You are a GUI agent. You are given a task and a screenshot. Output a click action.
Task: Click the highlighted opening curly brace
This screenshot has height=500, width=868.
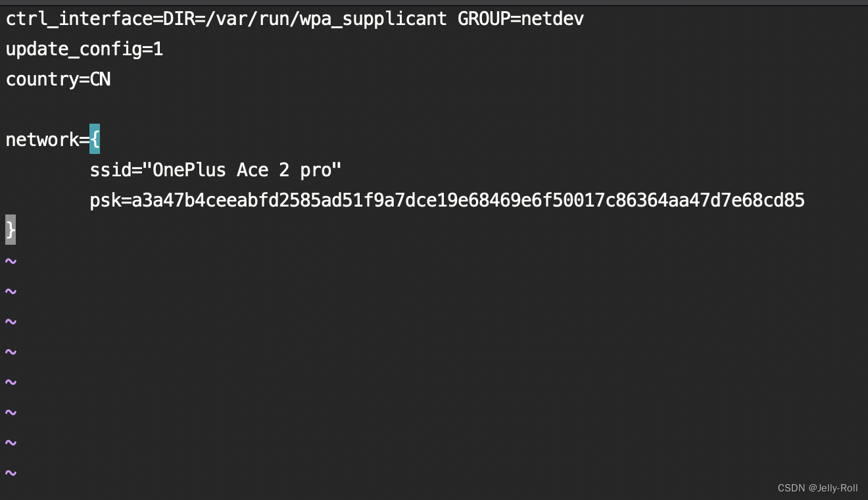[x=95, y=139]
